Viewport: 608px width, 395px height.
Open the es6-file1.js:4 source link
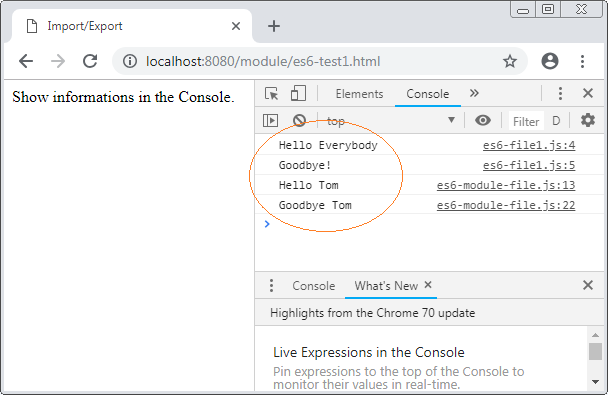(x=529, y=145)
